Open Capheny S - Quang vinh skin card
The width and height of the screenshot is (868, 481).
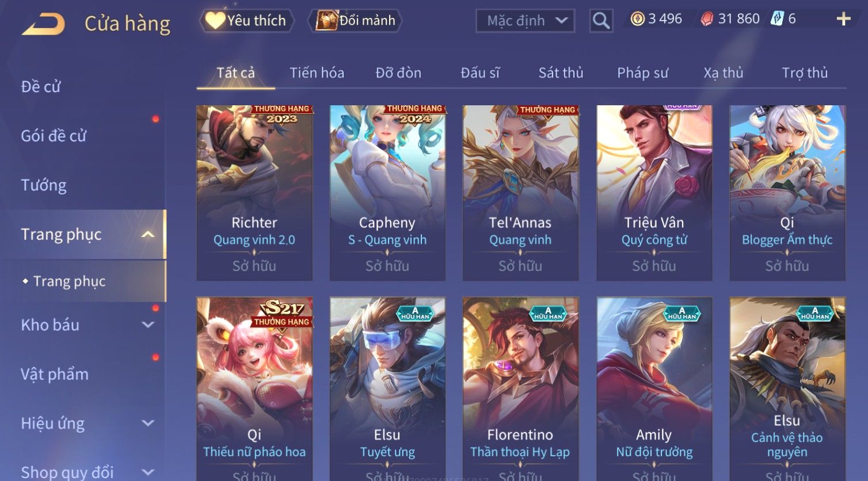387,193
